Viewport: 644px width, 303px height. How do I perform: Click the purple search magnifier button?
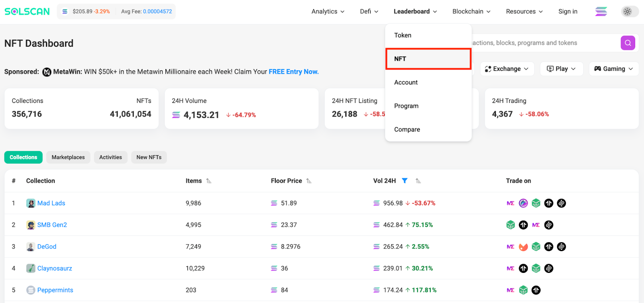point(627,43)
